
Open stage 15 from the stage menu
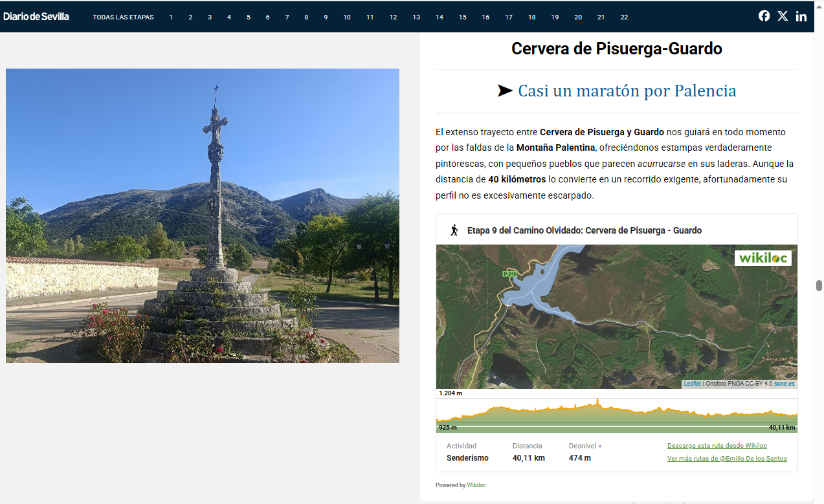462,17
